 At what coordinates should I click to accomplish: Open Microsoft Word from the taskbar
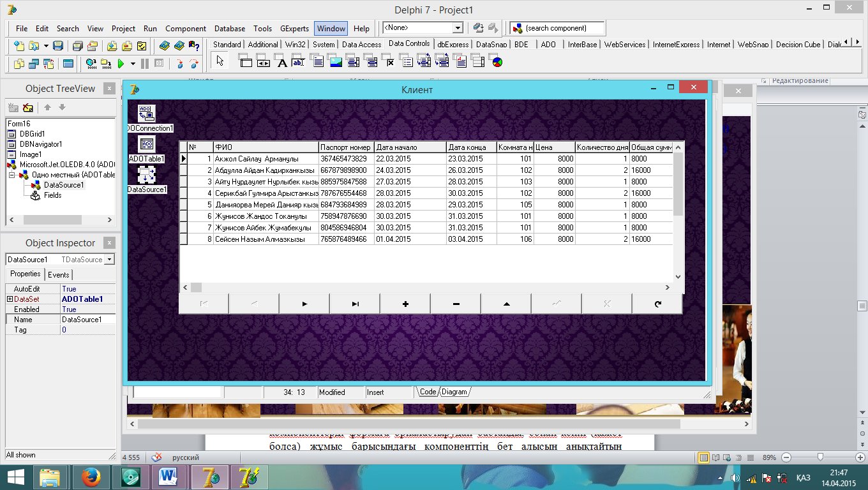pyautogui.click(x=169, y=477)
